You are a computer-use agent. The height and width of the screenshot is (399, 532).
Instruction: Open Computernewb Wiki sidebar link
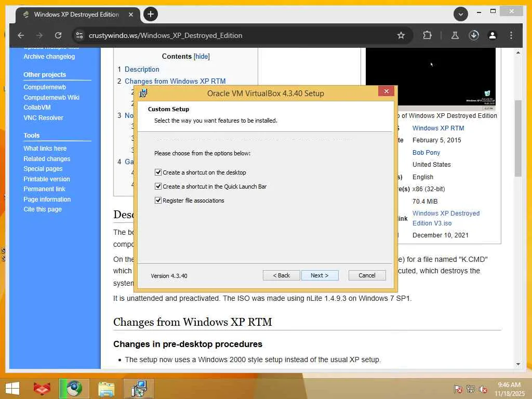pyautogui.click(x=51, y=97)
